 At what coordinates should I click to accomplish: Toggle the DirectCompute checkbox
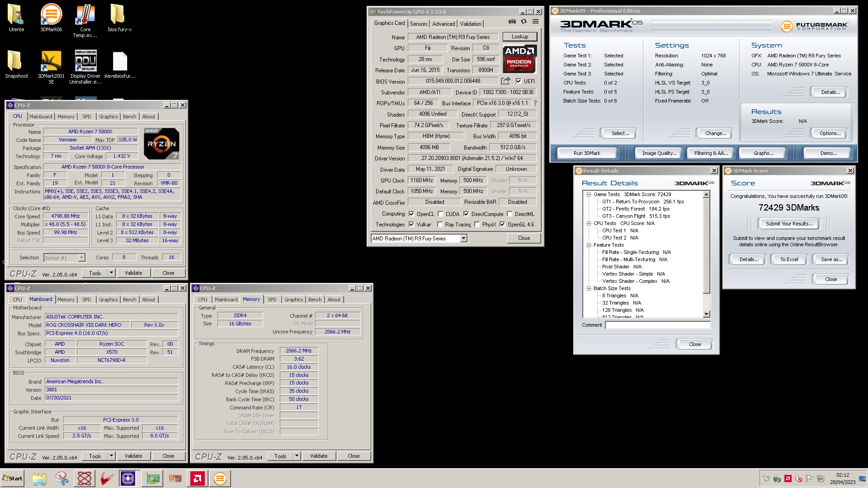click(x=466, y=214)
